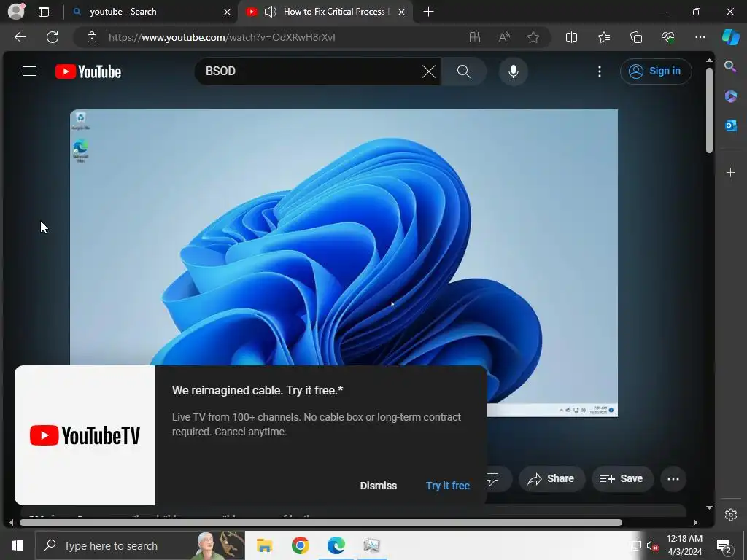747x560 pixels.
Task: Try YouTube TV for free
Action: [x=447, y=485]
